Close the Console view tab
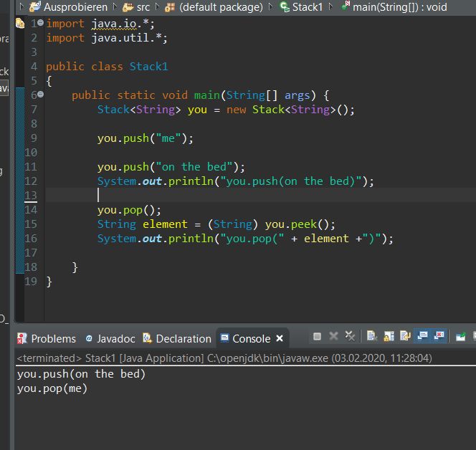The image size is (476, 450). point(280,338)
